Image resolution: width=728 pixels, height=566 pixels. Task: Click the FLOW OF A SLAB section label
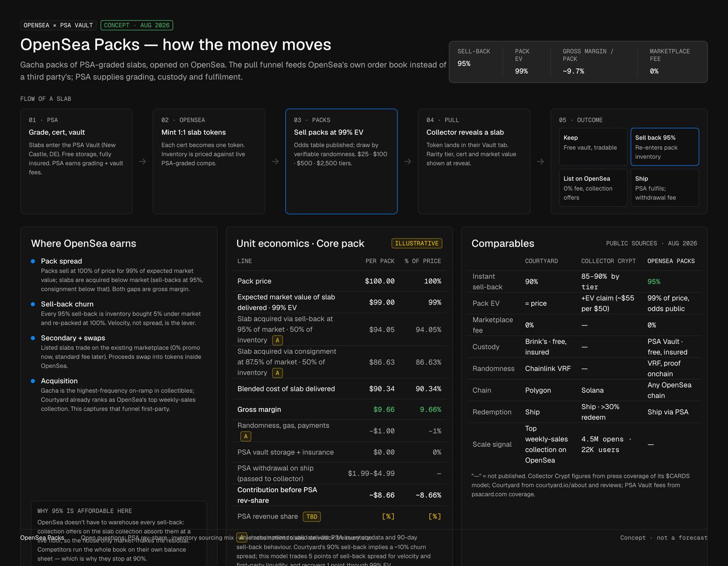pos(45,99)
